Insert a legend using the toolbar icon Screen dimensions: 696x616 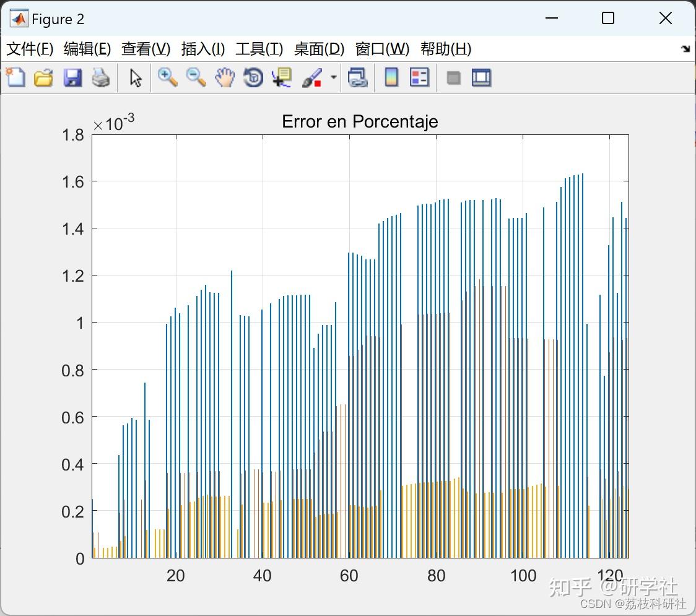pos(420,77)
